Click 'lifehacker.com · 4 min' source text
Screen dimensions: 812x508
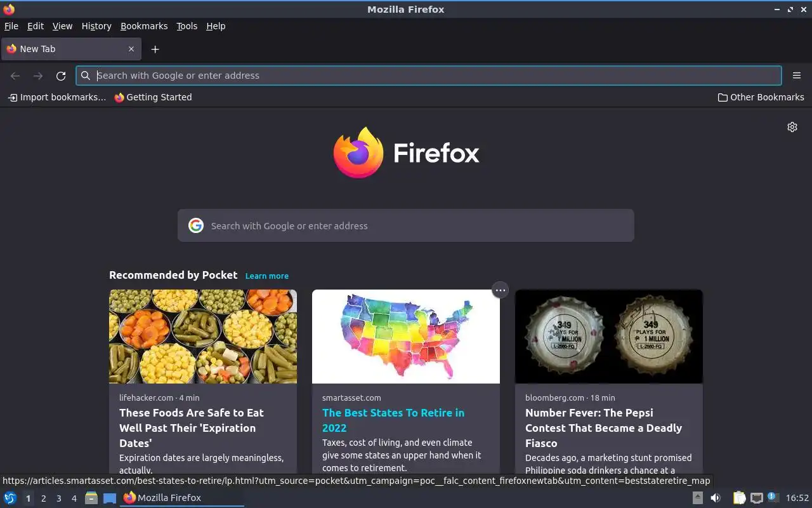click(x=159, y=398)
